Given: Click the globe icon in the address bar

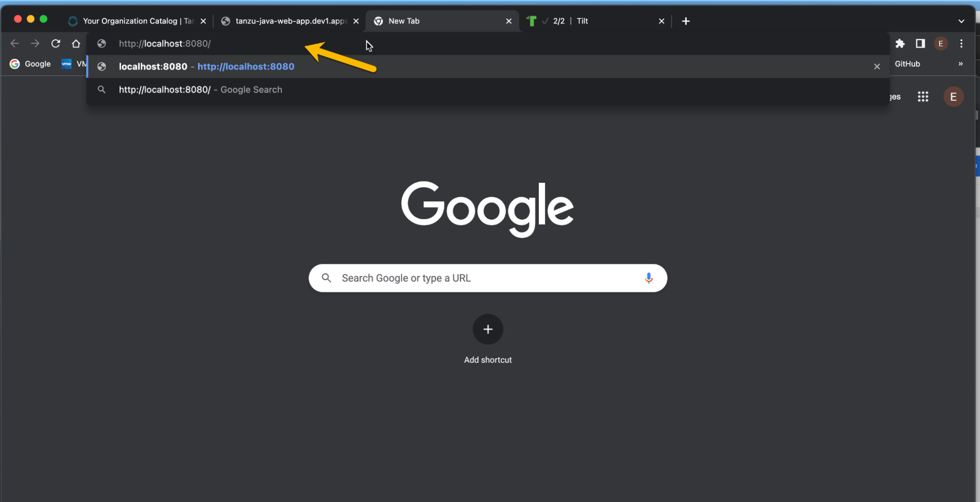Looking at the screenshot, I should point(101,44).
